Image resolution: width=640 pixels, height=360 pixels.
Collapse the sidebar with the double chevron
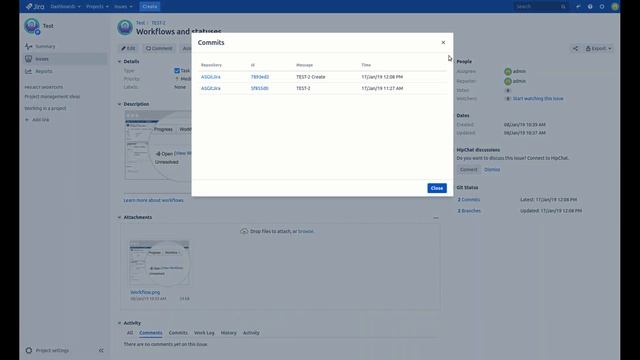[101, 351]
